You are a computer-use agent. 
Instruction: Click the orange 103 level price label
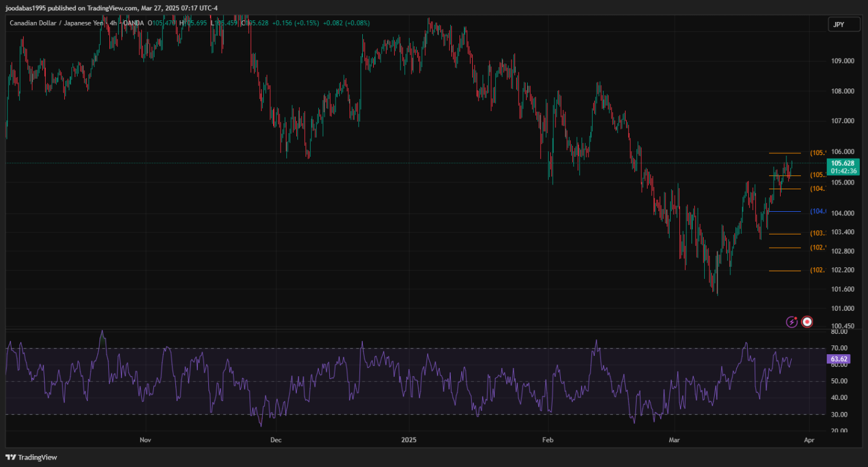[x=818, y=233]
